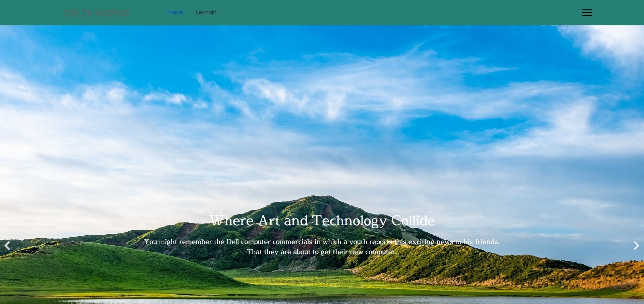Expand the navigation via the hamburger button
The width and height of the screenshot is (644, 304).
[x=587, y=13]
